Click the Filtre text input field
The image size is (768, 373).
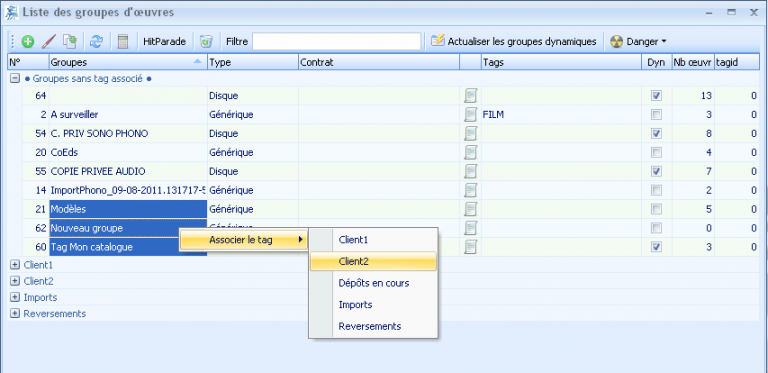point(336,42)
